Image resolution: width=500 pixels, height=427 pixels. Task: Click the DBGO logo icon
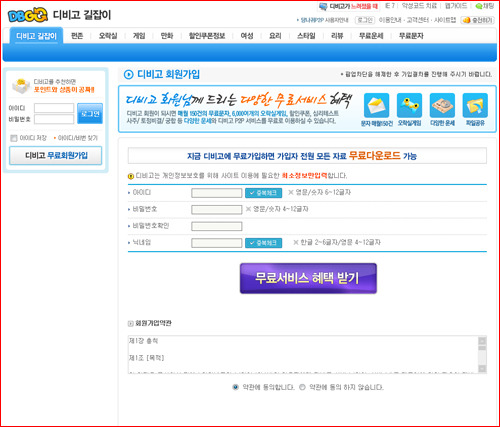[x=28, y=15]
